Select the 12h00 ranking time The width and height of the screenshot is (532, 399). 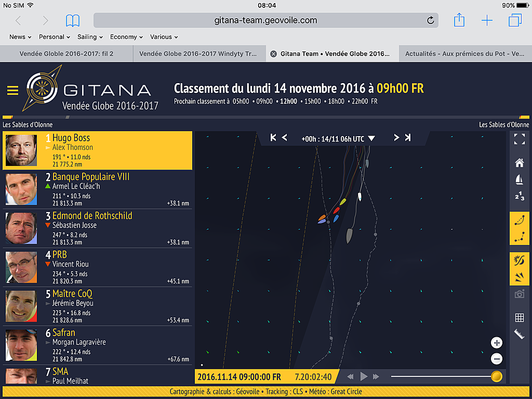tap(288, 101)
